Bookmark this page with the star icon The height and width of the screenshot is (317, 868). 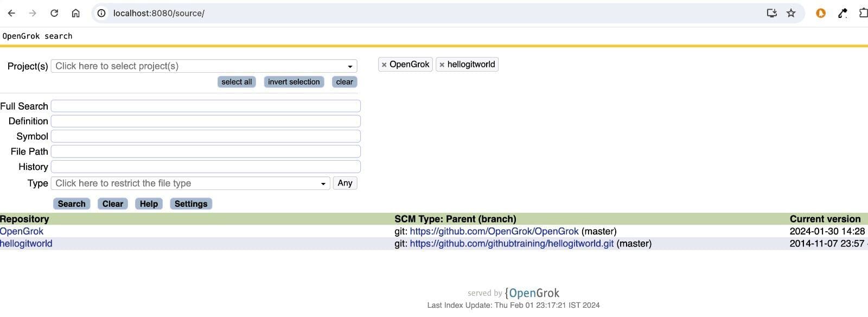pos(791,13)
